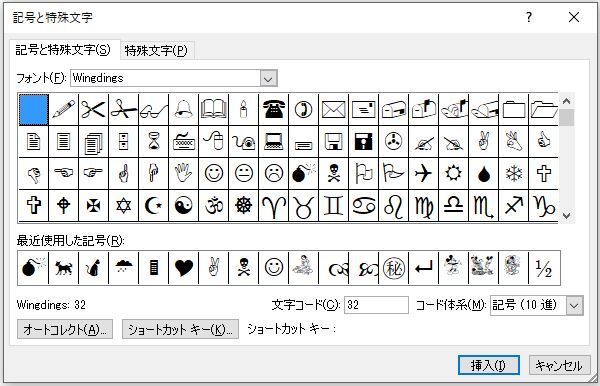The height and width of the screenshot is (386, 600).
Task: Choose the Libra zodiac symbol
Action: coord(453,205)
